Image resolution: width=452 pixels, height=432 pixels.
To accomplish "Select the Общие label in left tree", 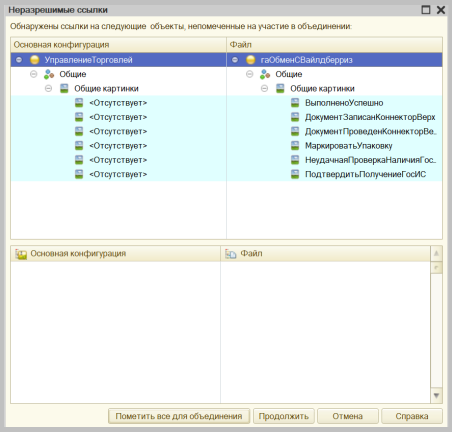I will coord(73,74).
